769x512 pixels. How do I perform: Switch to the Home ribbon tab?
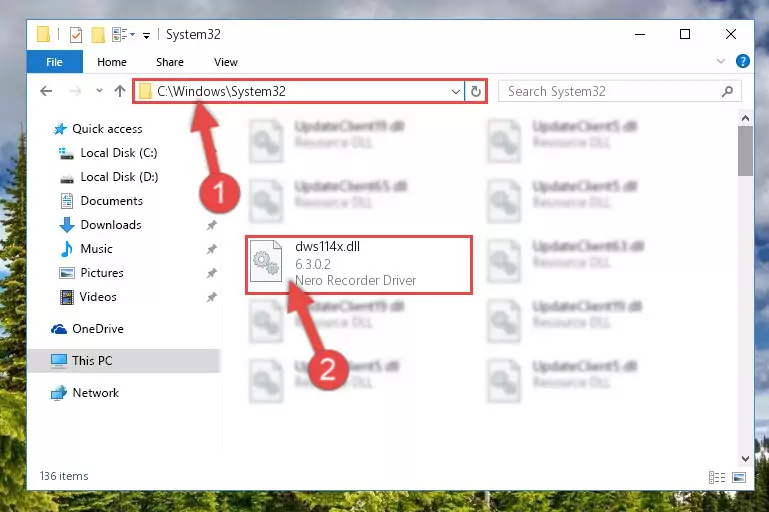[112, 62]
